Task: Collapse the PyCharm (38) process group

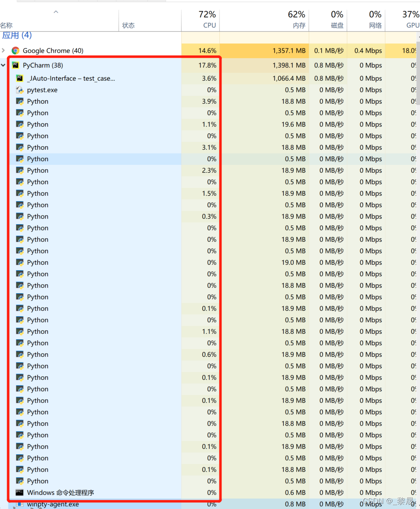Action: click(x=3, y=65)
